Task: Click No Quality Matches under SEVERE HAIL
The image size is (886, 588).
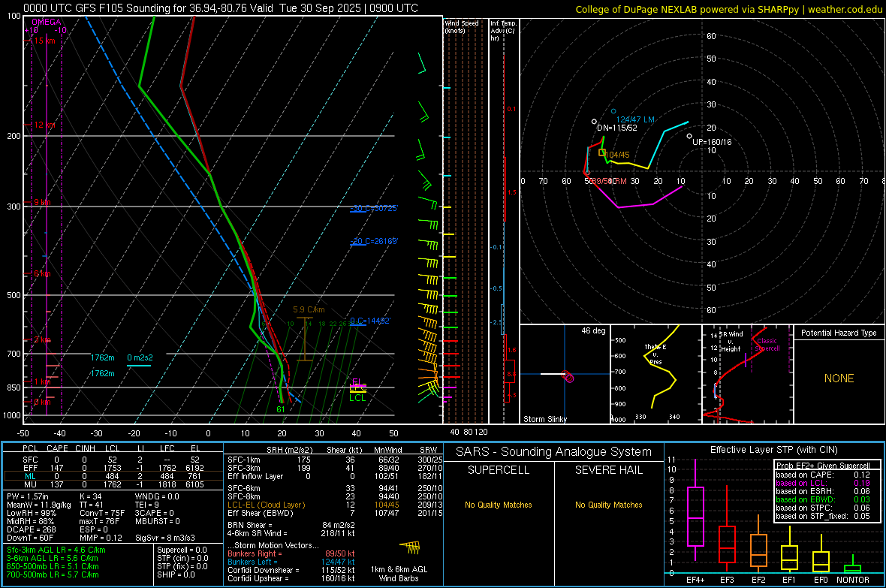Action: [608, 505]
